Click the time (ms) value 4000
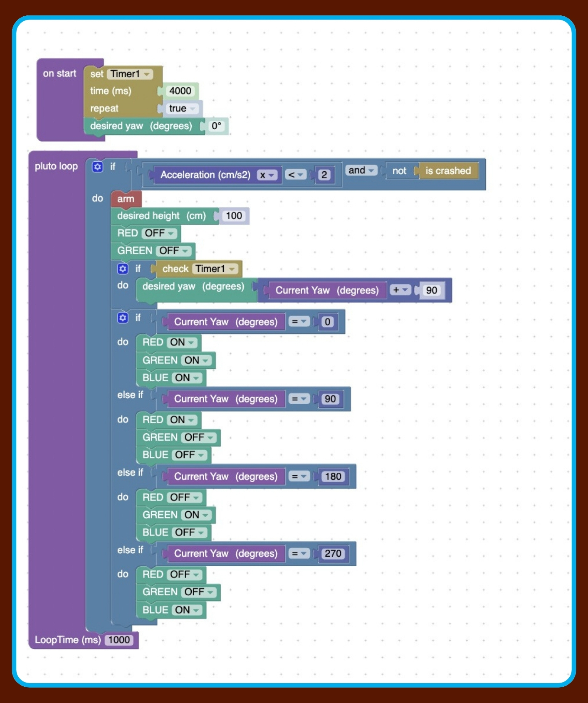588x703 pixels. [180, 91]
